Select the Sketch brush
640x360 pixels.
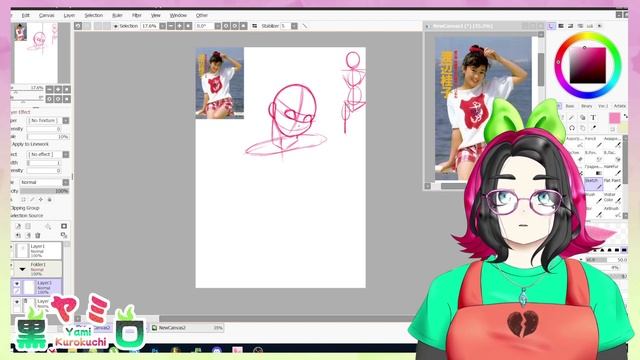593,183
